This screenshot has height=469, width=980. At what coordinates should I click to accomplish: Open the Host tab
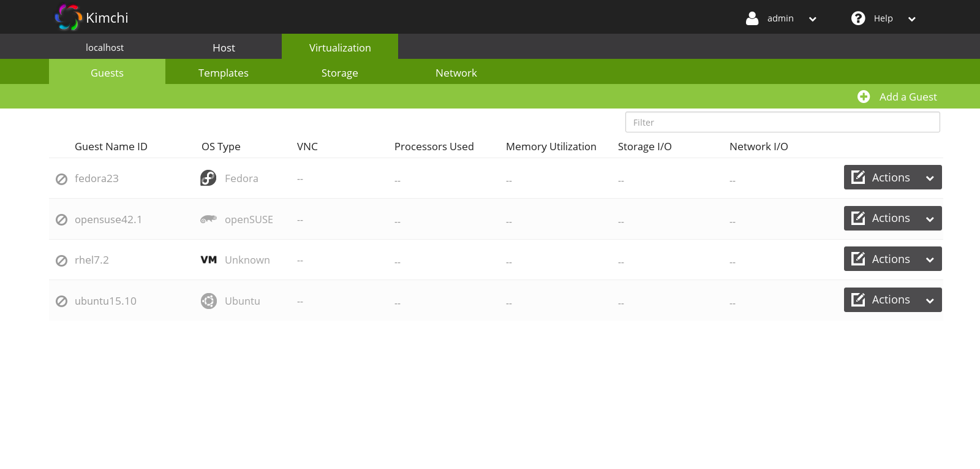click(224, 47)
